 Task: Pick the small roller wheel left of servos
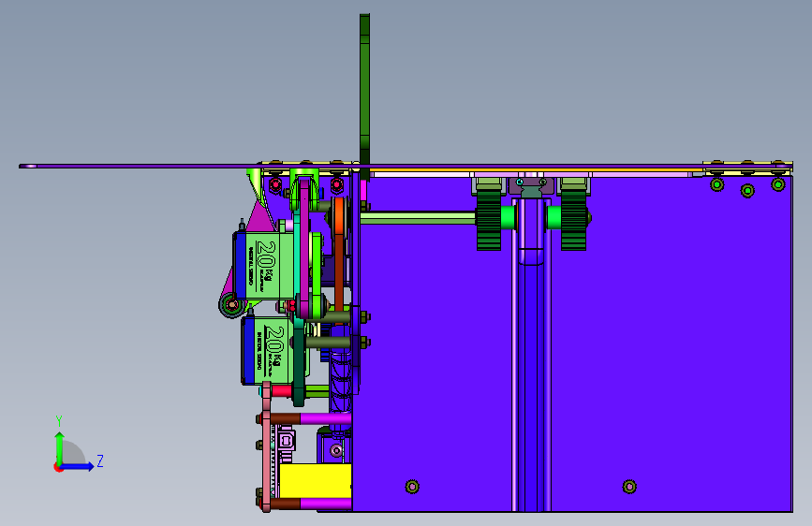tap(231, 305)
